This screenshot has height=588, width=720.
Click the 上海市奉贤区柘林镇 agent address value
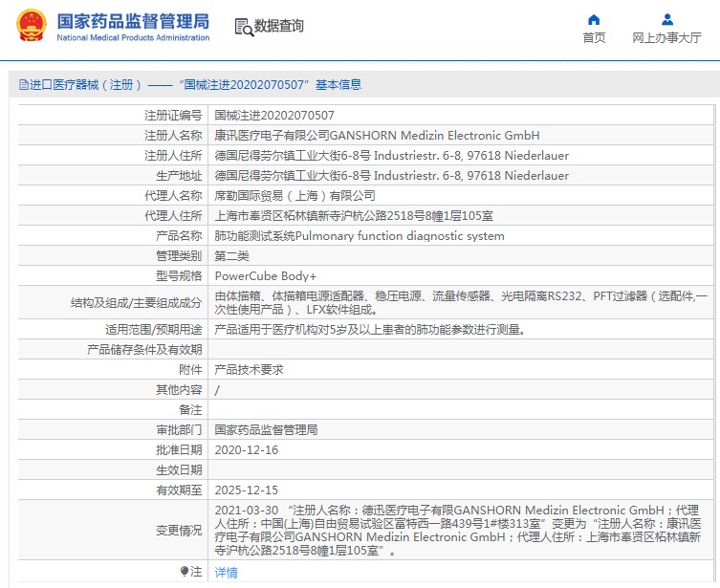[x=354, y=216]
